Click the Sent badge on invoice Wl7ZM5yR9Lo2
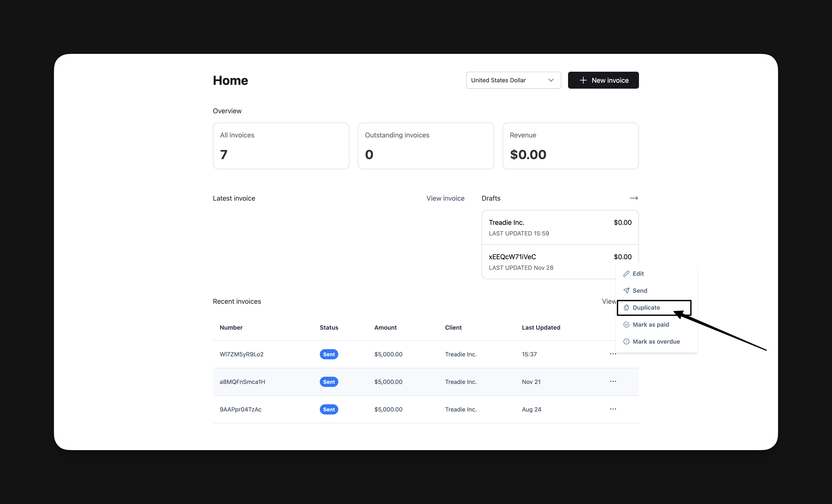The image size is (832, 504). [x=329, y=354]
